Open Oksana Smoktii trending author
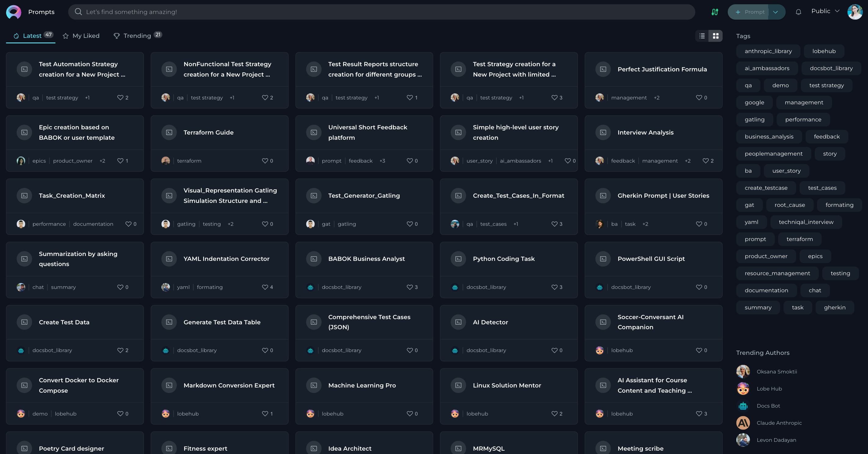Screen dimensions: 868x454 (x=767, y=372)
